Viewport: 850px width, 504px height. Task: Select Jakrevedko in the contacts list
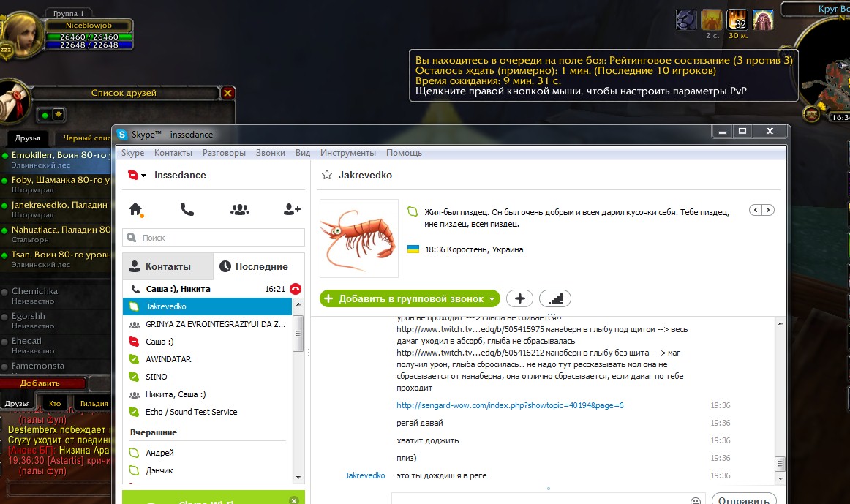[x=207, y=306]
